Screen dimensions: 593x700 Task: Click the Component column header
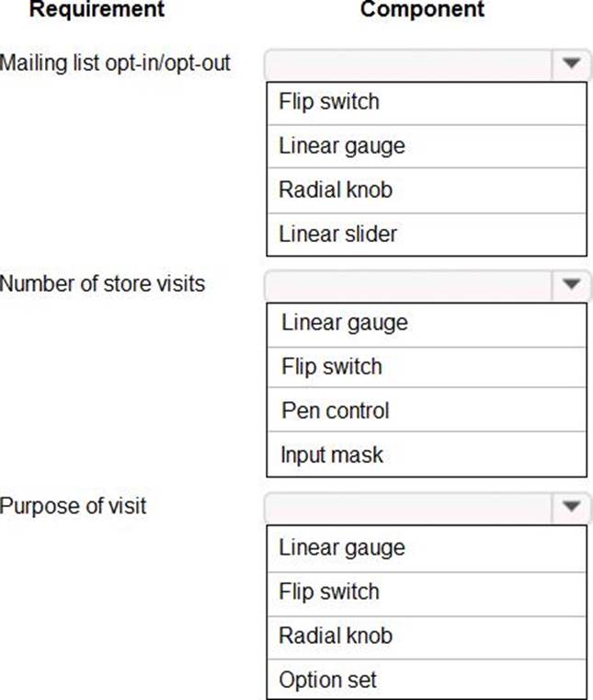[x=422, y=10]
